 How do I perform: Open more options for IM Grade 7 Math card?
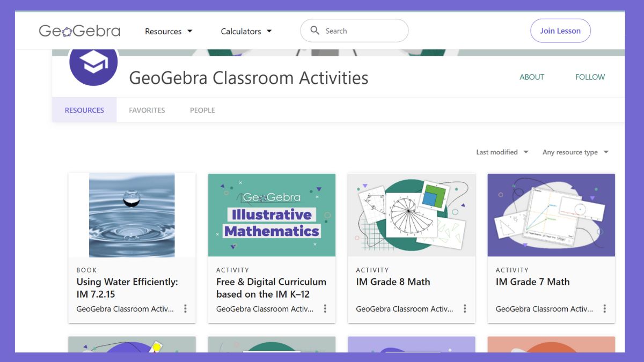tap(604, 309)
